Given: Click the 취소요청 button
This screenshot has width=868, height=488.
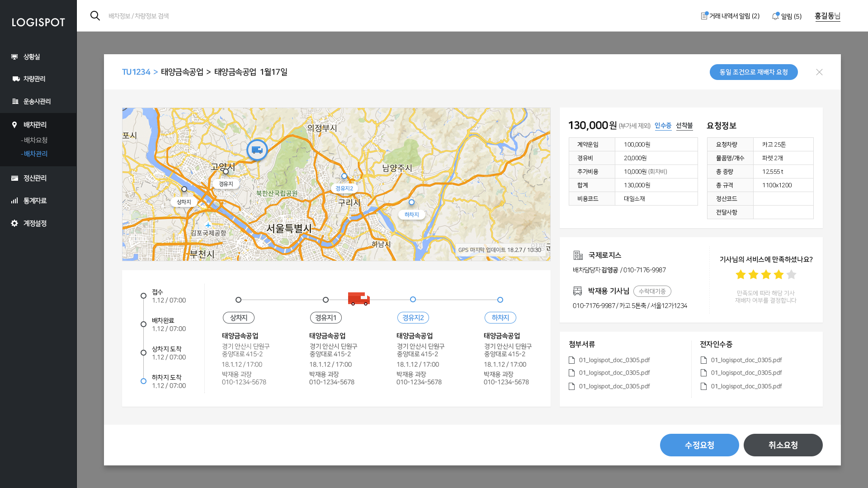Looking at the screenshot, I should click(783, 445).
